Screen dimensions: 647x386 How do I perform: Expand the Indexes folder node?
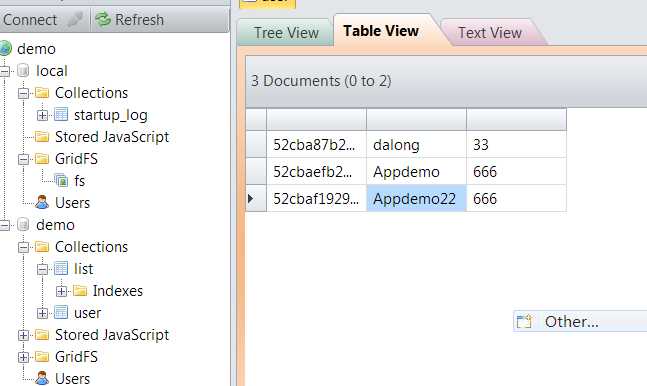pyautogui.click(x=61, y=291)
